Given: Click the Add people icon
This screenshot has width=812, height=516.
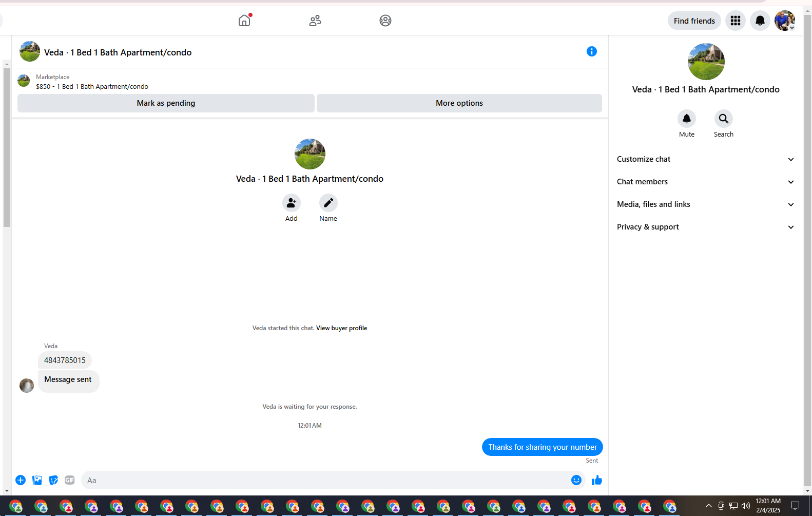Looking at the screenshot, I should (x=292, y=203).
